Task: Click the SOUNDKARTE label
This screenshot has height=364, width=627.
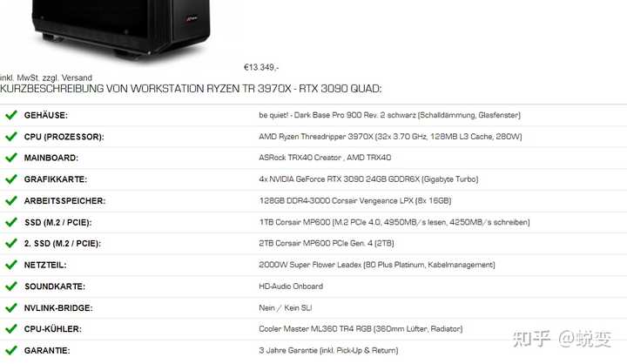Action: point(55,286)
